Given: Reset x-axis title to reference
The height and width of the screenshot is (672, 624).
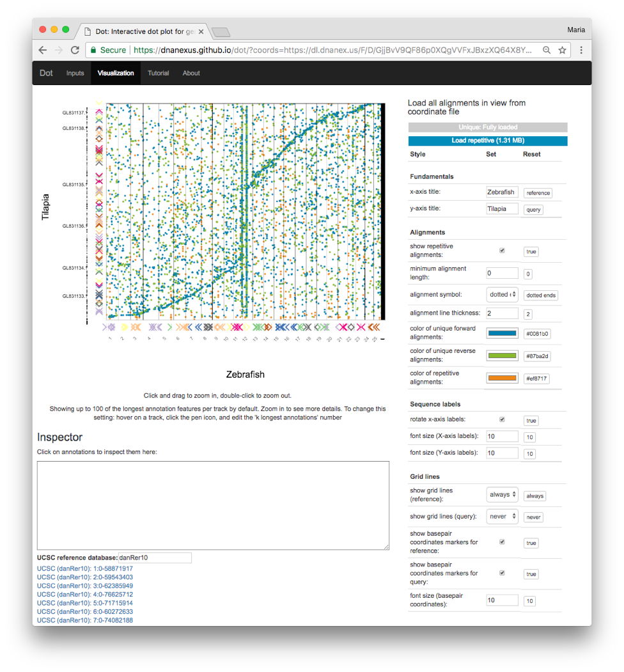Looking at the screenshot, I should (x=538, y=193).
